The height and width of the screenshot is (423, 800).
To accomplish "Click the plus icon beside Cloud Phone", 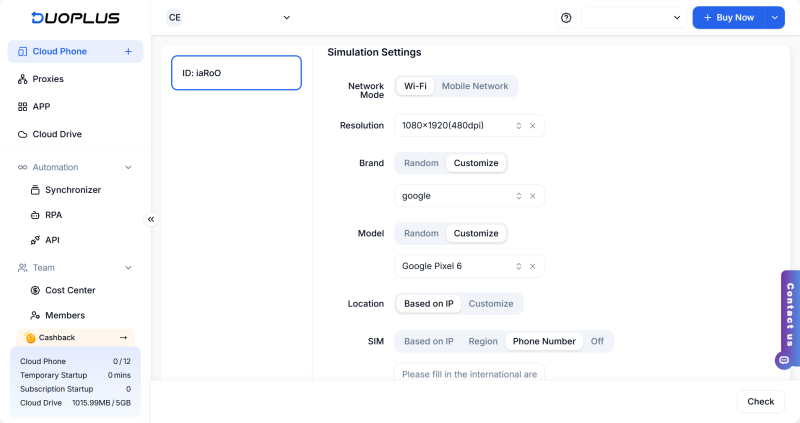I will 128,51.
